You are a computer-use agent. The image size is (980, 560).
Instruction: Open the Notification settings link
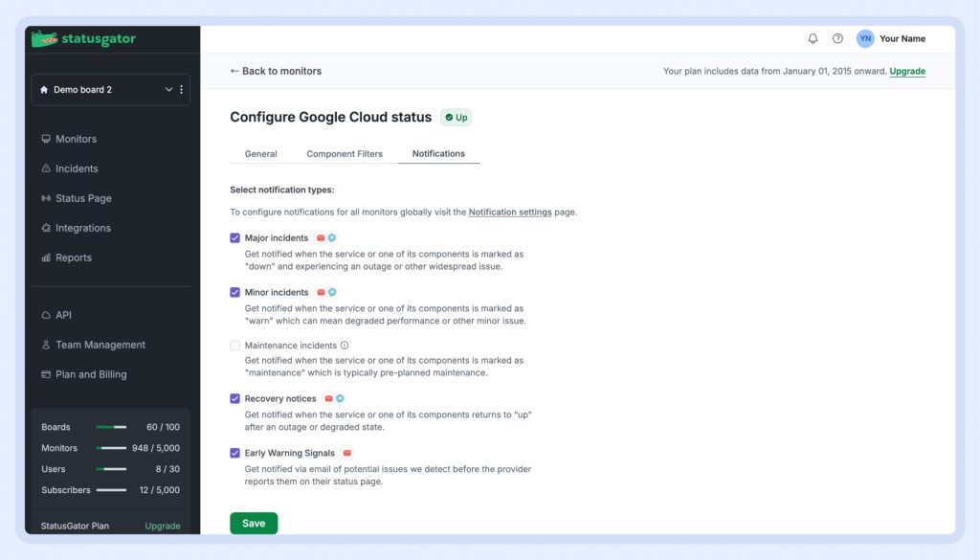coord(510,213)
